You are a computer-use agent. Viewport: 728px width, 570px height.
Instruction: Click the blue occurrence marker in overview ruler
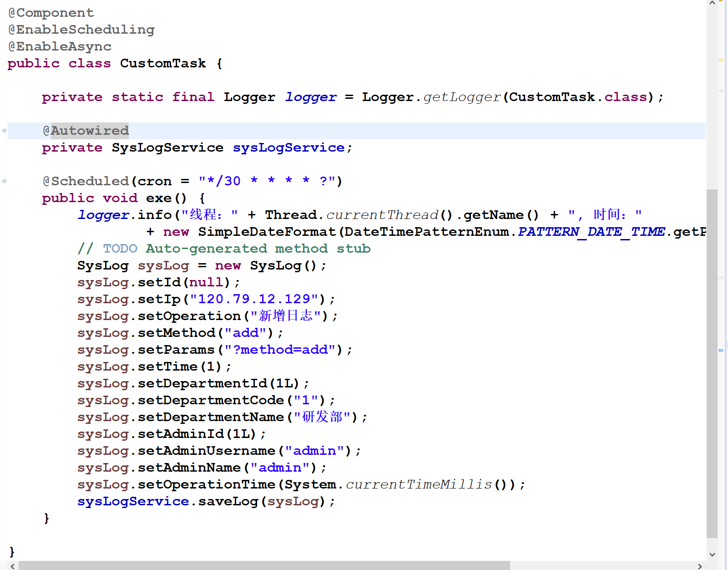(721, 350)
